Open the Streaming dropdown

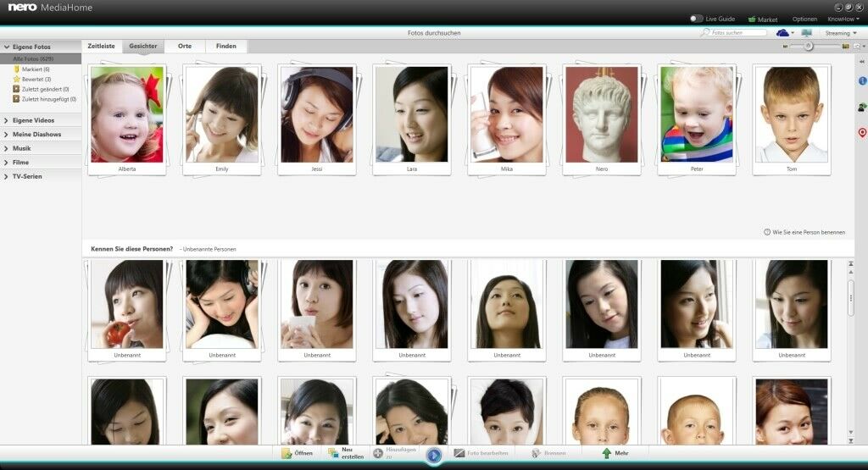[841, 33]
